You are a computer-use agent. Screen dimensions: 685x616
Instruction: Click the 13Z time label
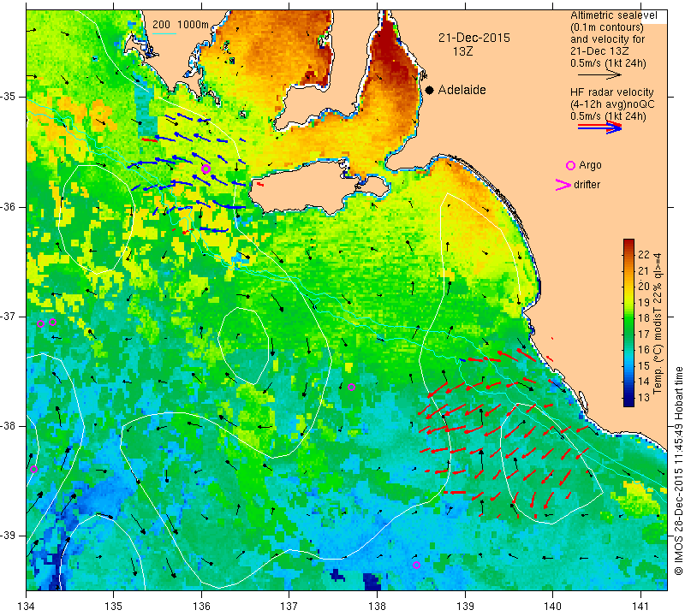[x=462, y=51]
